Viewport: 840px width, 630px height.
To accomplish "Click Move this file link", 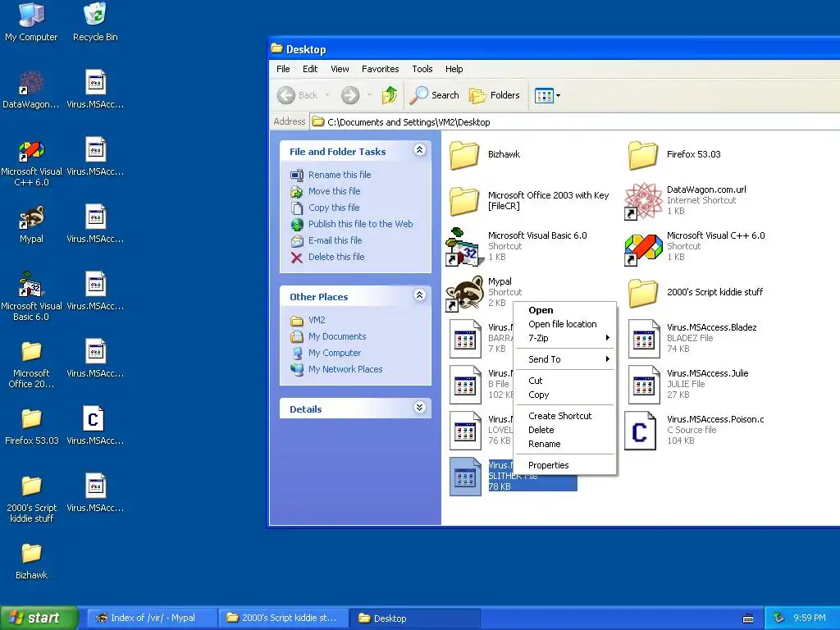I will (335, 191).
